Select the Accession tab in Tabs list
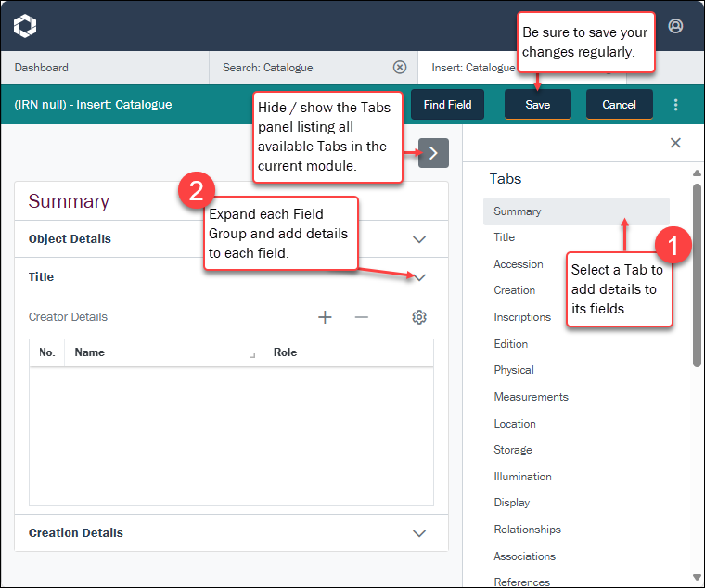 [518, 264]
